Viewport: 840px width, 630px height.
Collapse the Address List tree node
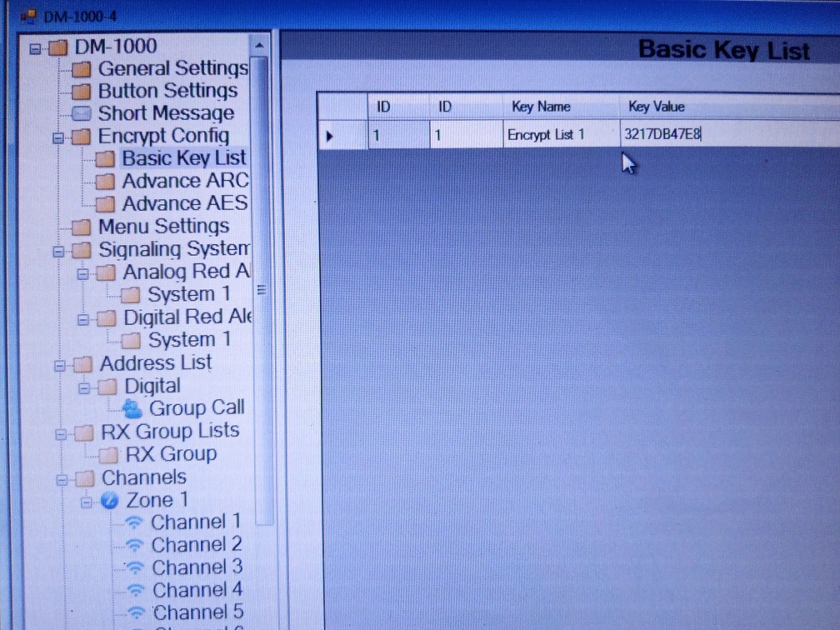(60, 366)
